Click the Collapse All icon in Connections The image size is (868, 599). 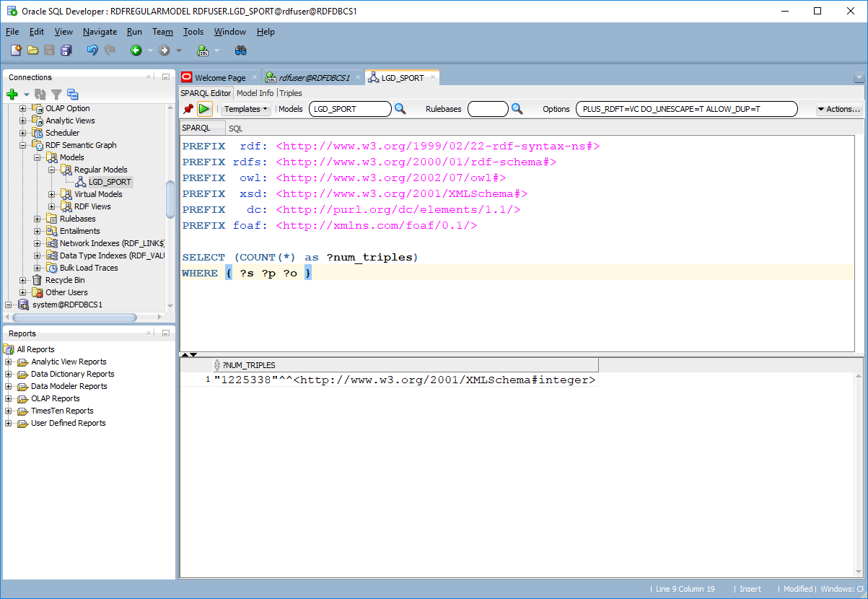tap(72, 95)
